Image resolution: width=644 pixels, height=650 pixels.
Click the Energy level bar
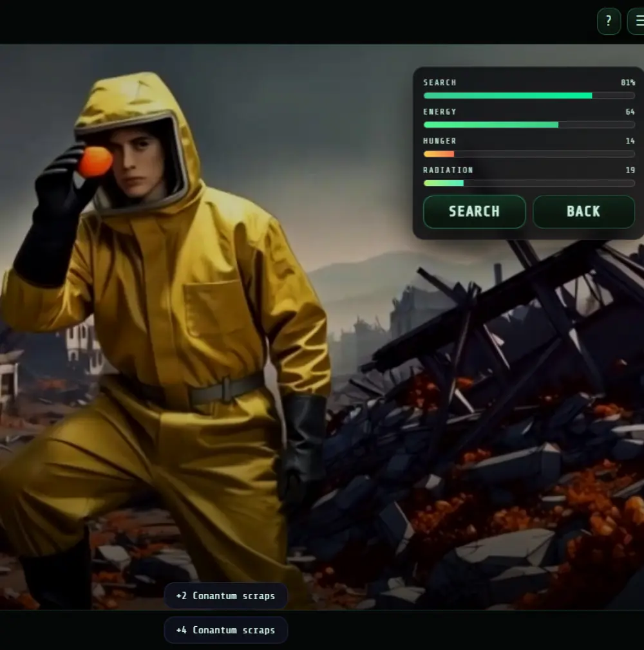coord(529,125)
